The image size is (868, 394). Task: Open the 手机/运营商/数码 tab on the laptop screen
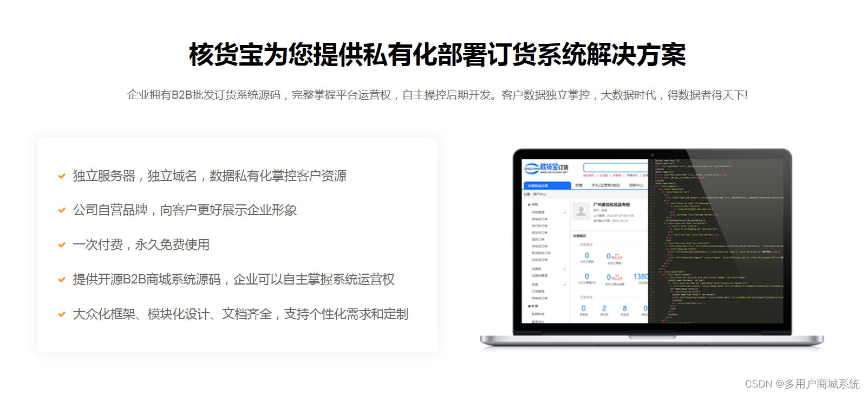pyautogui.click(x=605, y=185)
